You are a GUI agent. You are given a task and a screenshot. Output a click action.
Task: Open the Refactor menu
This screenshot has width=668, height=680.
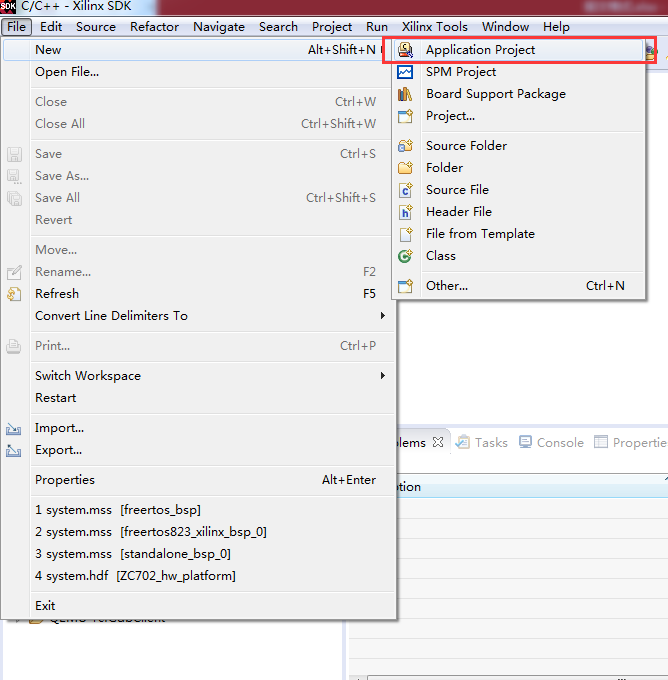(x=155, y=27)
